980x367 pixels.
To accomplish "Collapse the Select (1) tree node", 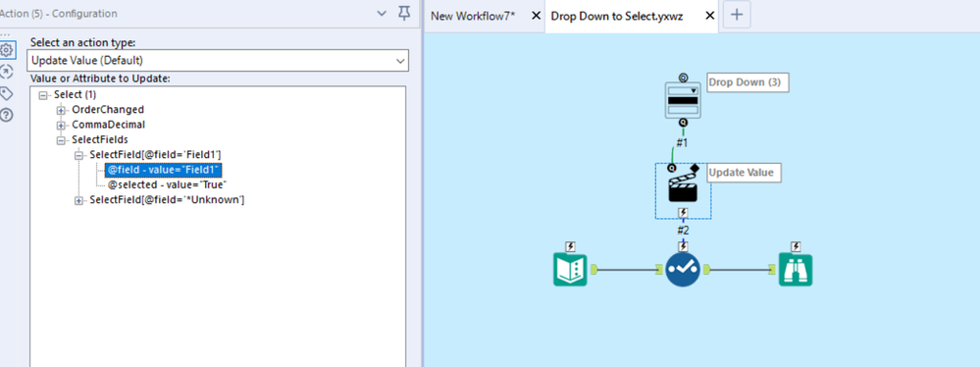I will (42, 95).
